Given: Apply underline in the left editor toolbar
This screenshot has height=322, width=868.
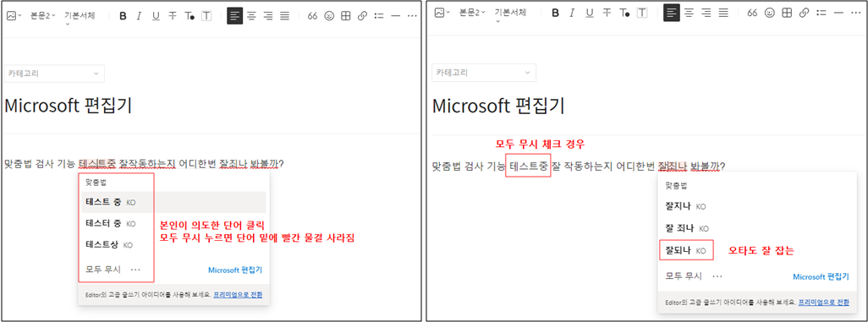Looking at the screenshot, I should 156,16.
